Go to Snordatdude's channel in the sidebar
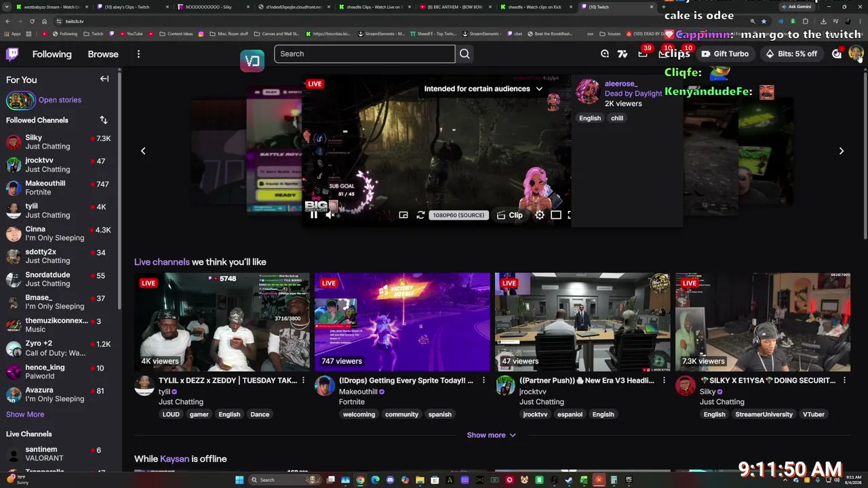 (59, 279)
